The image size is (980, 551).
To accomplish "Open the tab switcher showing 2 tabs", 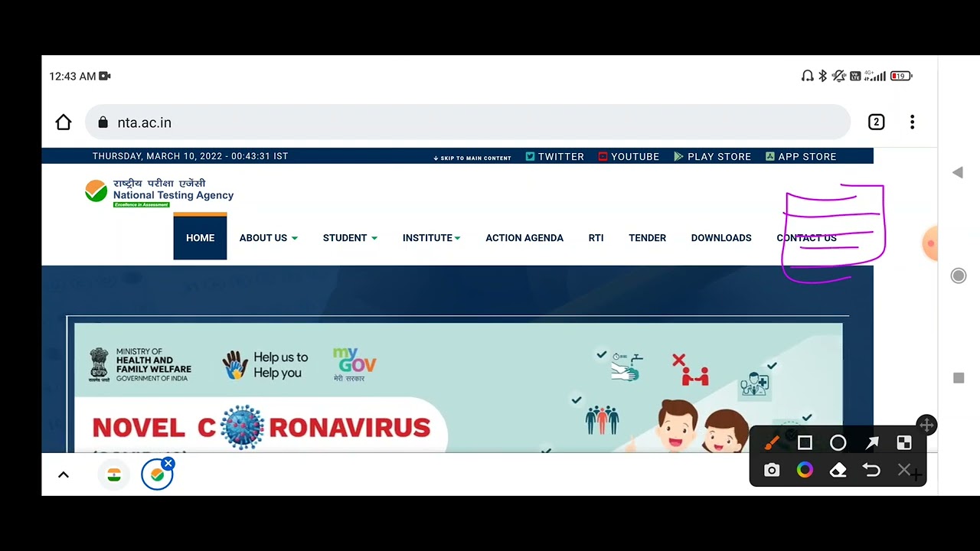I will pyautogui.click(x=877, y=122).
